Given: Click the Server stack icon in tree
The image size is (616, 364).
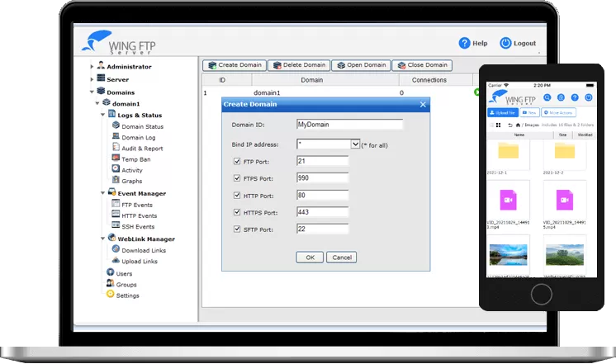Looking at the screenshot, I should [101, 78].
